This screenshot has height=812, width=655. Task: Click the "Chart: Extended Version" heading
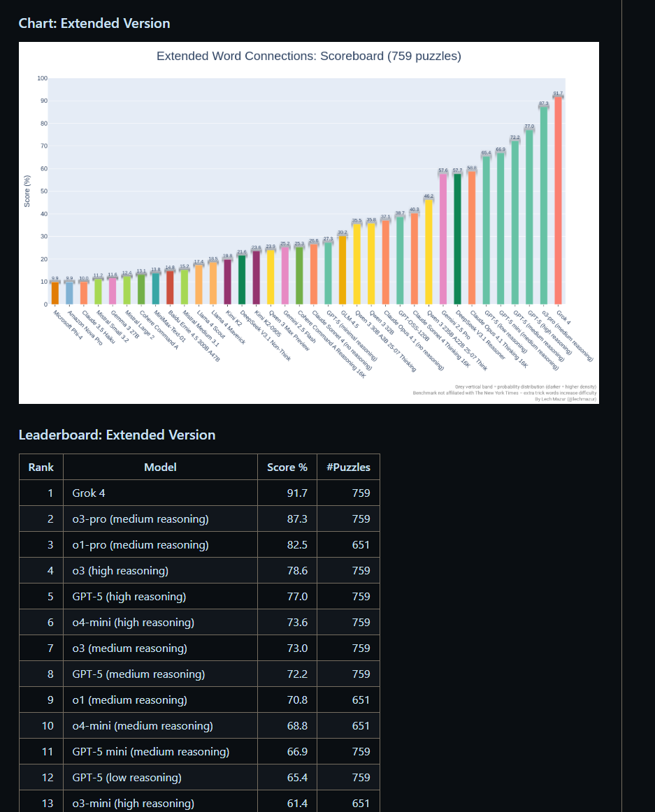(x=94, y=23)
